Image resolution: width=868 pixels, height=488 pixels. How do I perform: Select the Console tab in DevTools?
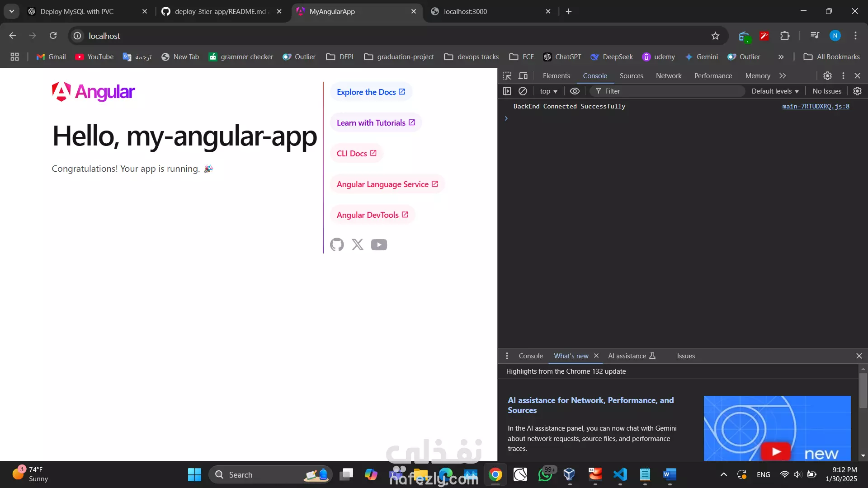pos(594,76)
